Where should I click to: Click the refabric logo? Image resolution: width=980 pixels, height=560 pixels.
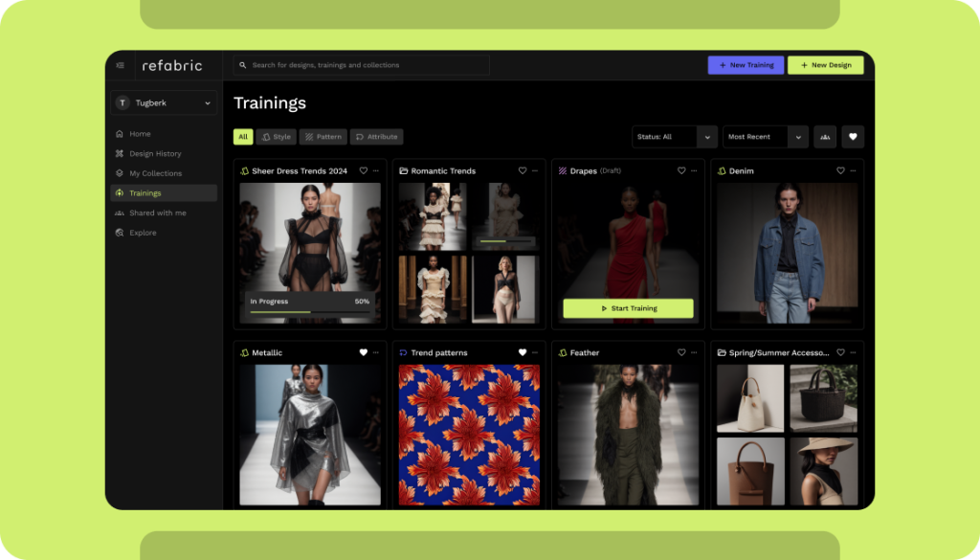(x=172, y=65)
